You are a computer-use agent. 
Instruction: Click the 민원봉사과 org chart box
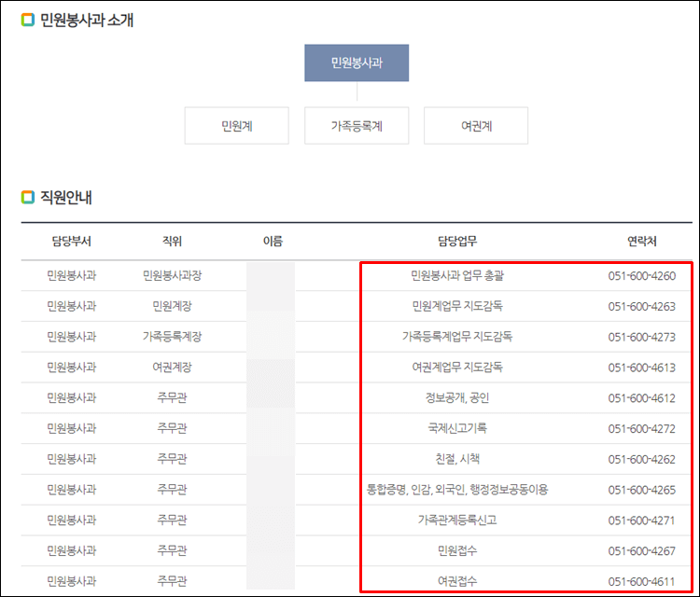click(x=357, y=62)
